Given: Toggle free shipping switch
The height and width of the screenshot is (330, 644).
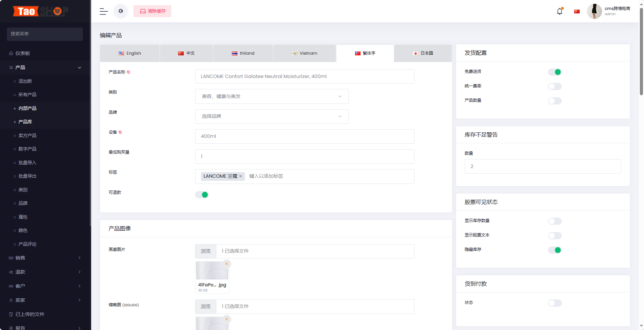Looking at the screenshot, I should [x=555, y=72].
